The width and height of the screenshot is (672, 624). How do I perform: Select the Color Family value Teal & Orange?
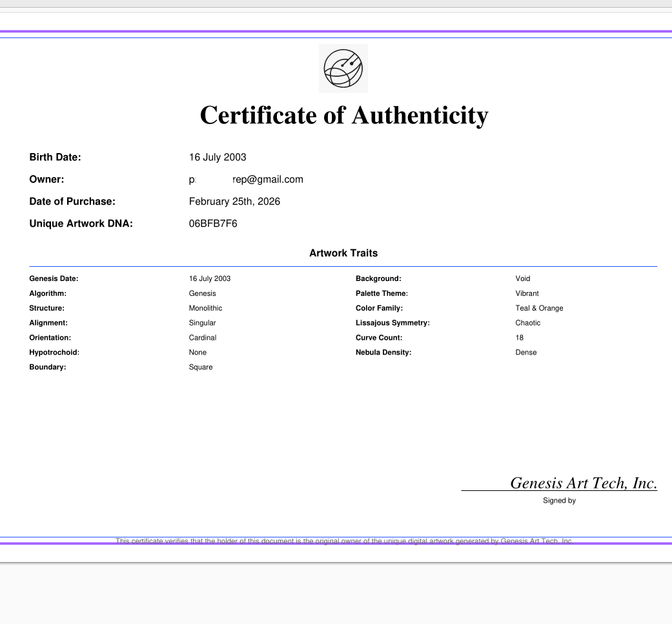pyautogui.click(x=539, y=308)
